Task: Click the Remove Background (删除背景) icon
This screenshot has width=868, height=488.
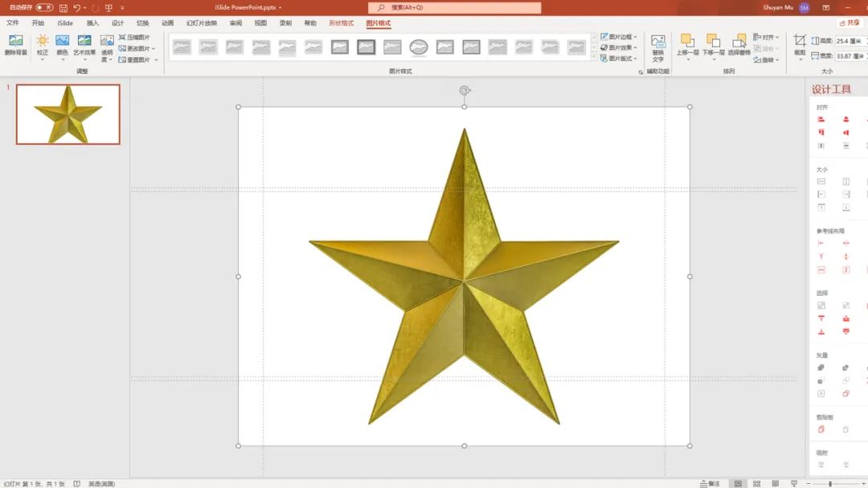Action: coord(15,45)
